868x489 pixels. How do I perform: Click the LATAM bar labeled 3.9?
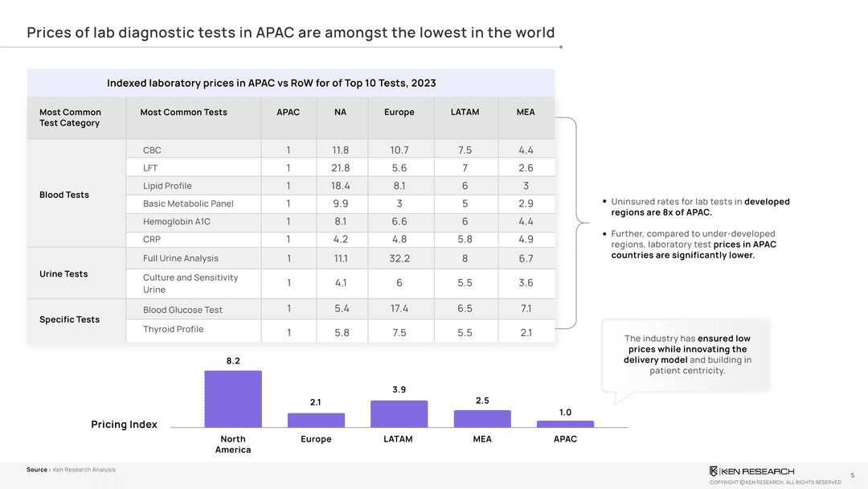(x=399, y=413)
